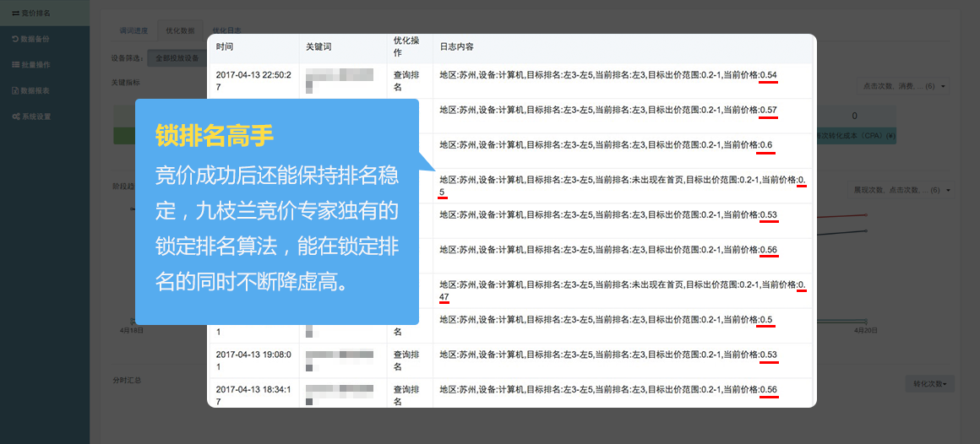Click the 数据备份 refresh icon in sidebar
Viewport: 980px width, 444px height.
15,39
